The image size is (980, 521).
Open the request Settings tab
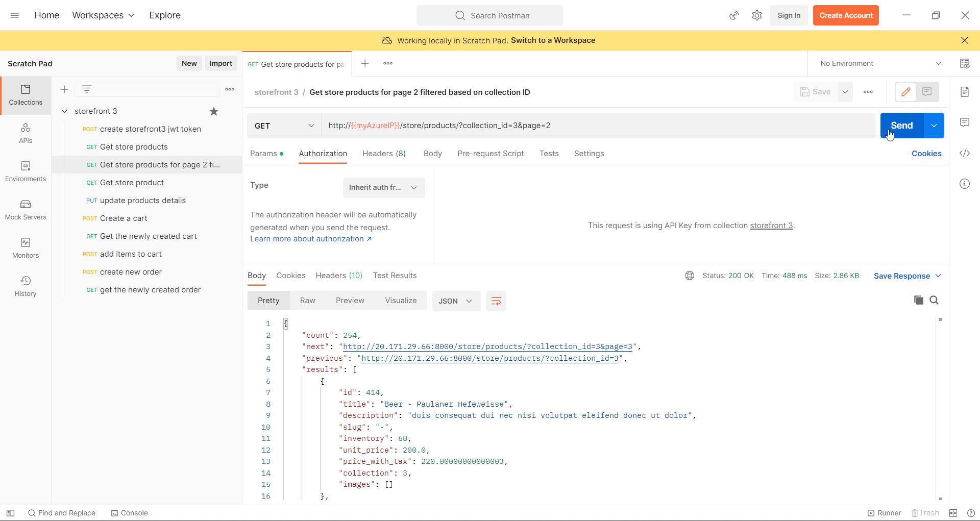[589, 154]
